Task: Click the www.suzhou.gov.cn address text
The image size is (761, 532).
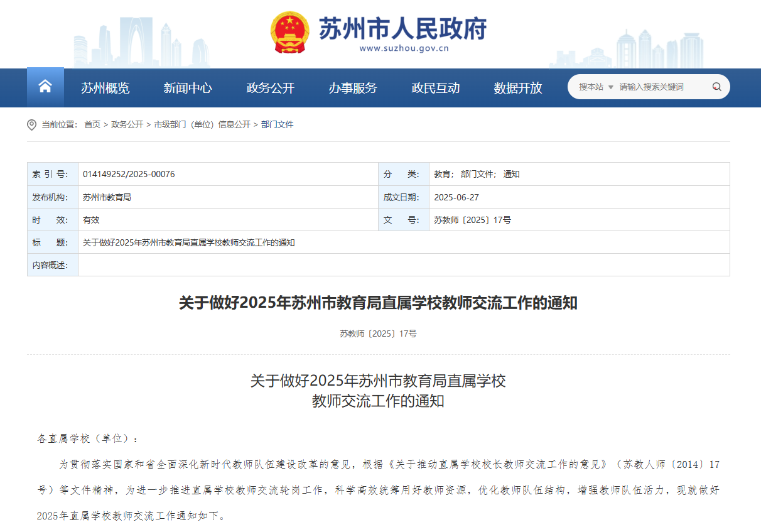Action: (x=403, y=48)
